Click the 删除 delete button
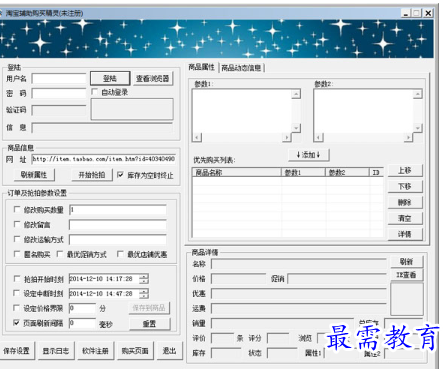 pos(405,202)
